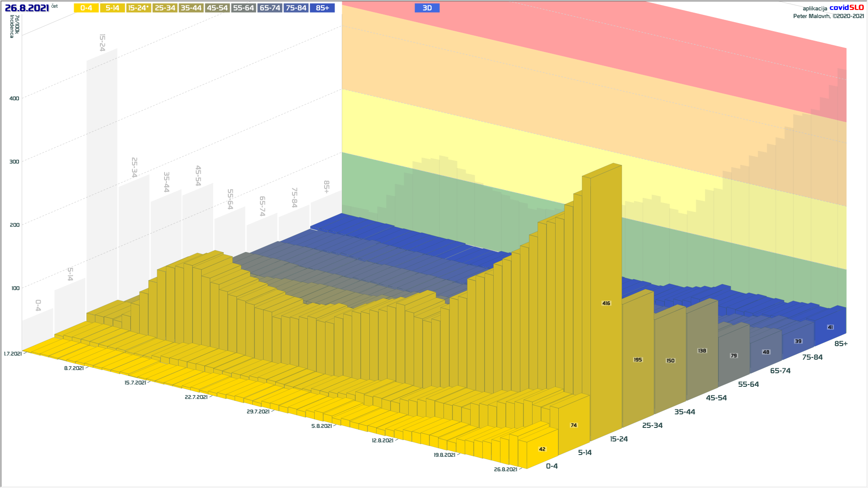Click the 25-34 legend color button
This screenshot has width=868, height=488.
pos(165,8)
